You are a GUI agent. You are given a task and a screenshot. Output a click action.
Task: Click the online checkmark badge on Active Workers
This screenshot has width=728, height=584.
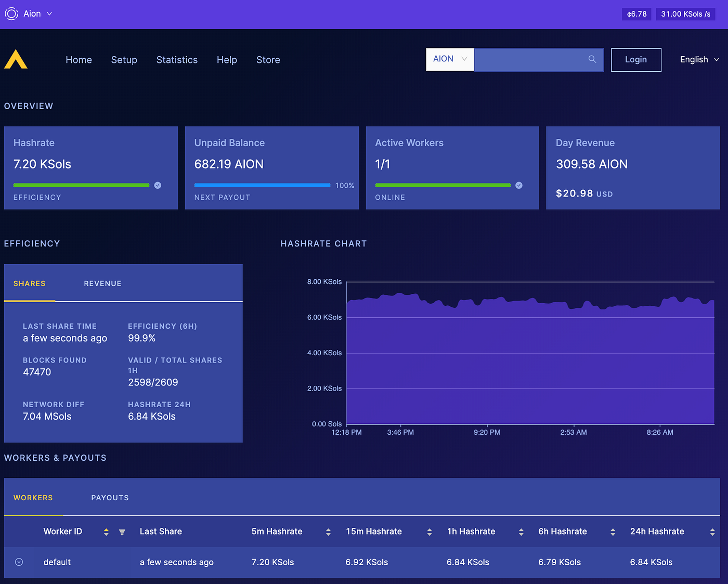point(518,185)
